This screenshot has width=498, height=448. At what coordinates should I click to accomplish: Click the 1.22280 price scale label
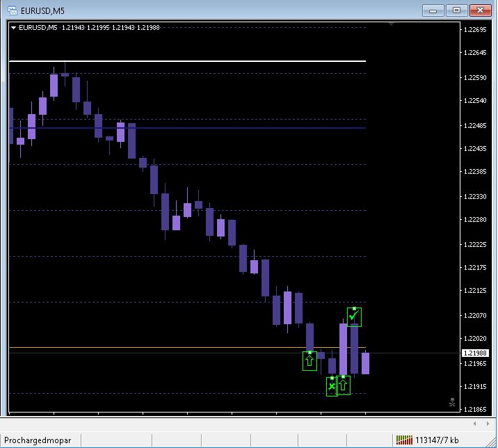pos(475,219)
